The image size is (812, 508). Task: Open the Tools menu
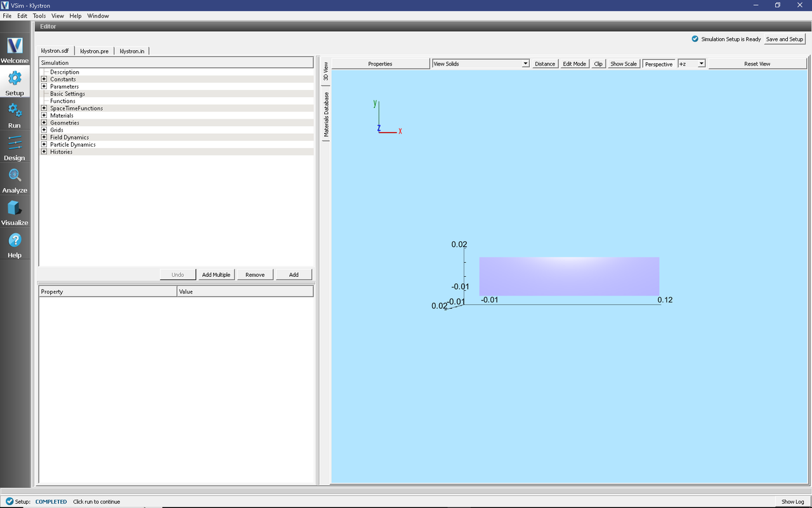tap(39, 15)
